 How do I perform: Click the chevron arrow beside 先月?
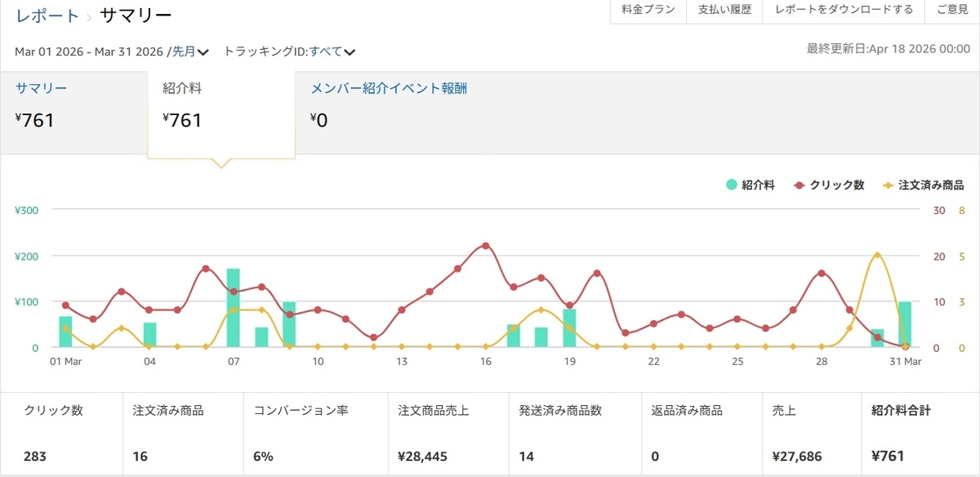203,52
